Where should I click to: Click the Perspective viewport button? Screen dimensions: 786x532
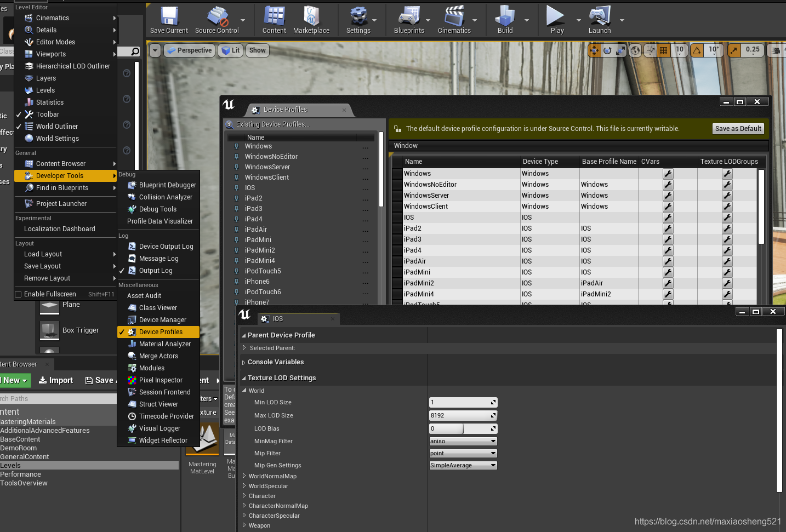coord(189,50)
